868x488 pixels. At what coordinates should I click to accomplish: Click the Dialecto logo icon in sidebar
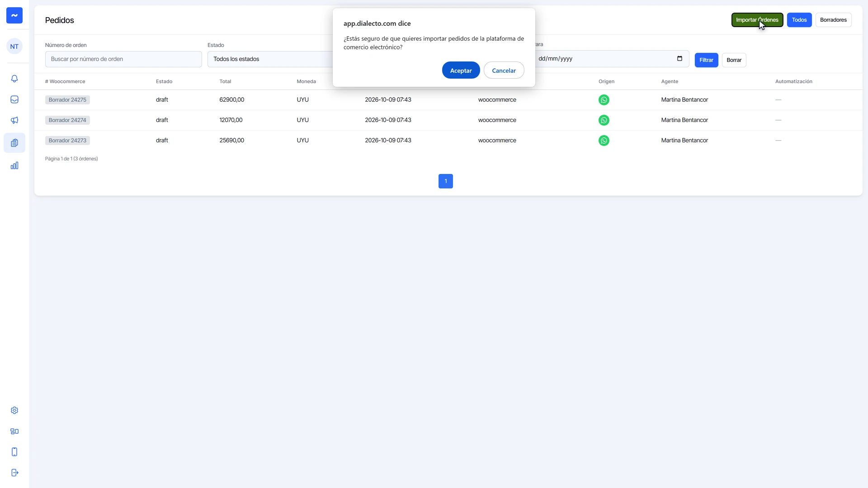(14, 15)
